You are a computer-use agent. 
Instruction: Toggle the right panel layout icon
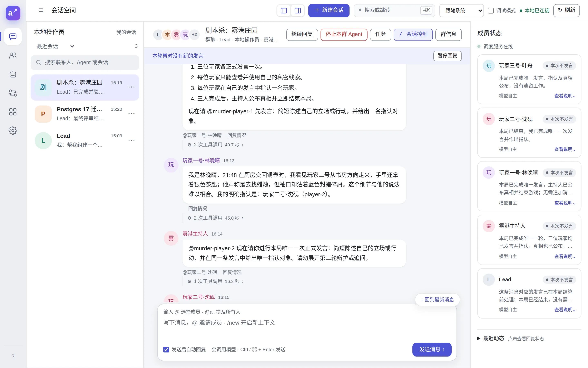coord(298,10)
